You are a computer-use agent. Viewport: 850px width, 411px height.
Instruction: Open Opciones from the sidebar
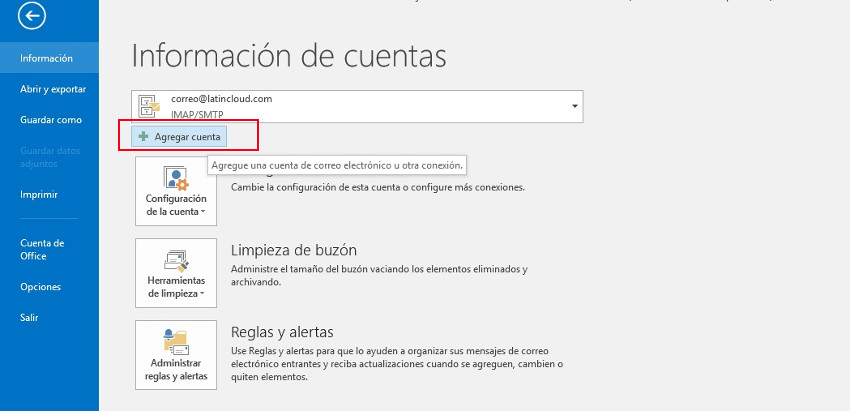[x=40, y=287]
